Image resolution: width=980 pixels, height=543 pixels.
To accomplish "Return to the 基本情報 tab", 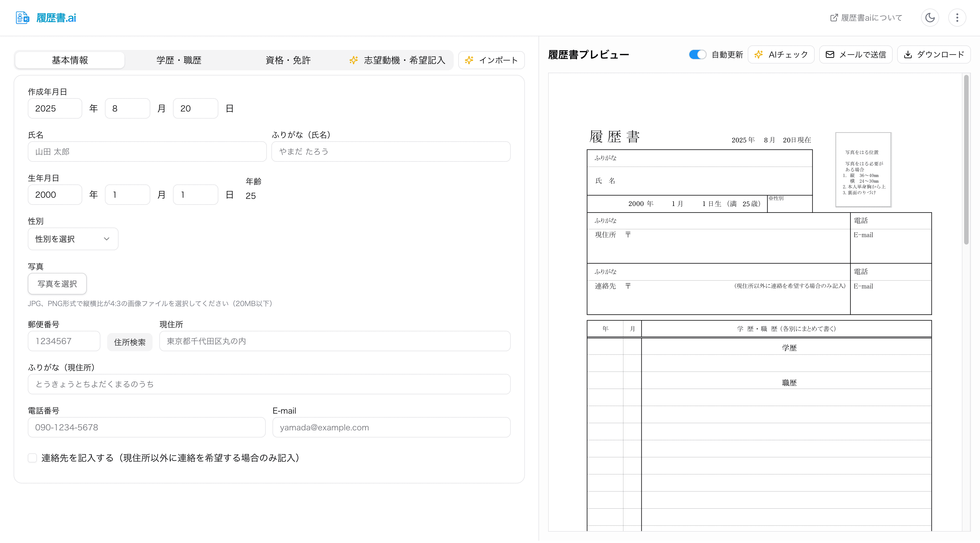I will tap(70, 60).
